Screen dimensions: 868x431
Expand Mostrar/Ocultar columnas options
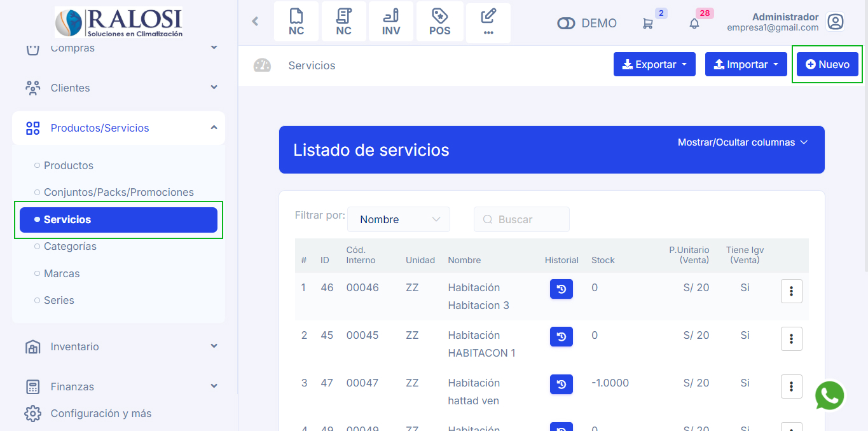click(742, 142)
